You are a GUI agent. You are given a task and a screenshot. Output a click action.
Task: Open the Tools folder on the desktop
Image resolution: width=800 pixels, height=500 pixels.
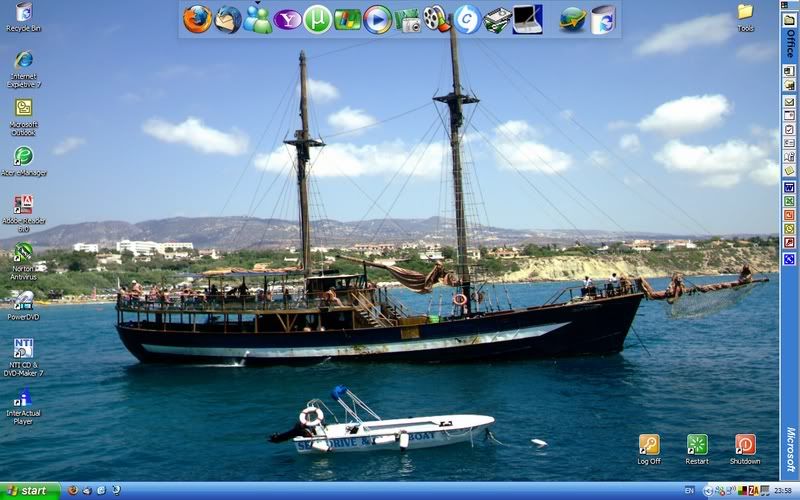tap(745, 12)
